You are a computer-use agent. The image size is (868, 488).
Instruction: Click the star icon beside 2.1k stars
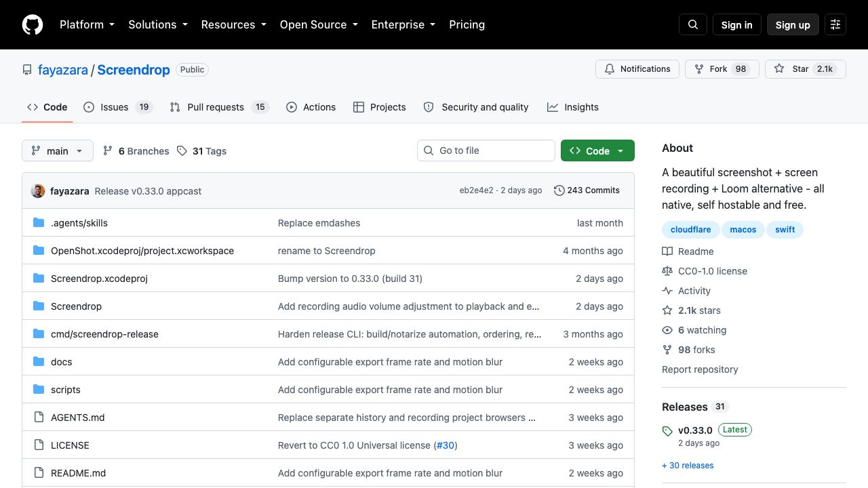tap(667, 310)
